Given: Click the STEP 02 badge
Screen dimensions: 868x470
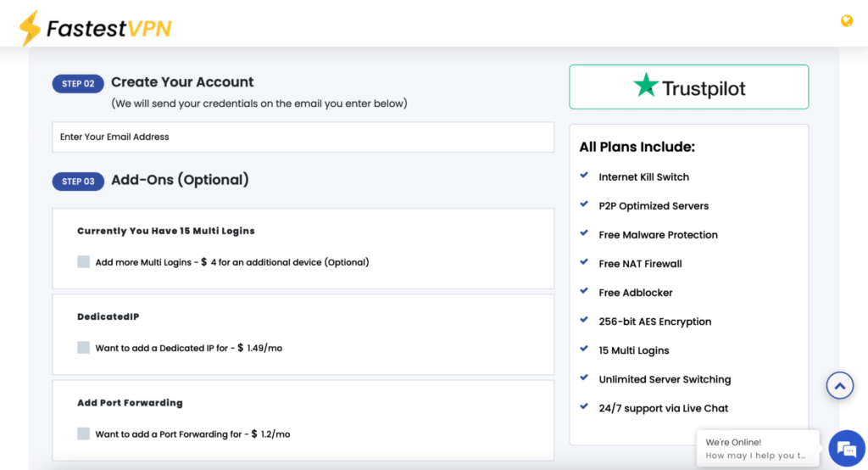Looking at the screenshot, I should pos(78,84).
